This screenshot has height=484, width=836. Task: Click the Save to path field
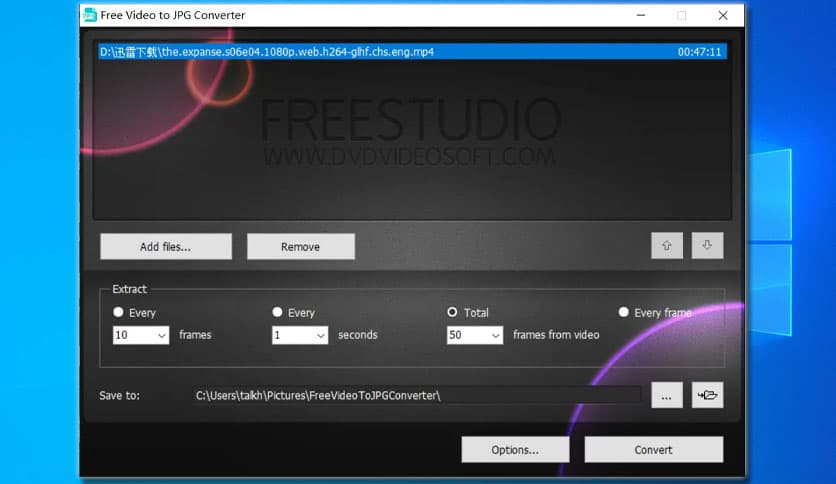point(417,396)
